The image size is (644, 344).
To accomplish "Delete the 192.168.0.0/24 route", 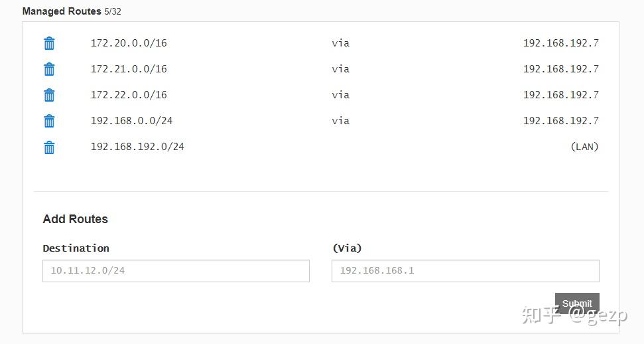I will tap(49, 121).
